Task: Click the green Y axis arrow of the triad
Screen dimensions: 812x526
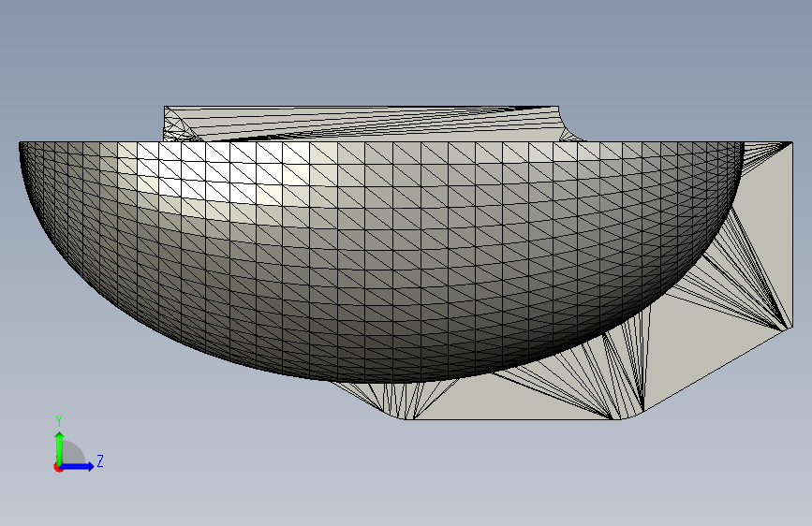Action: coord(60,447)
